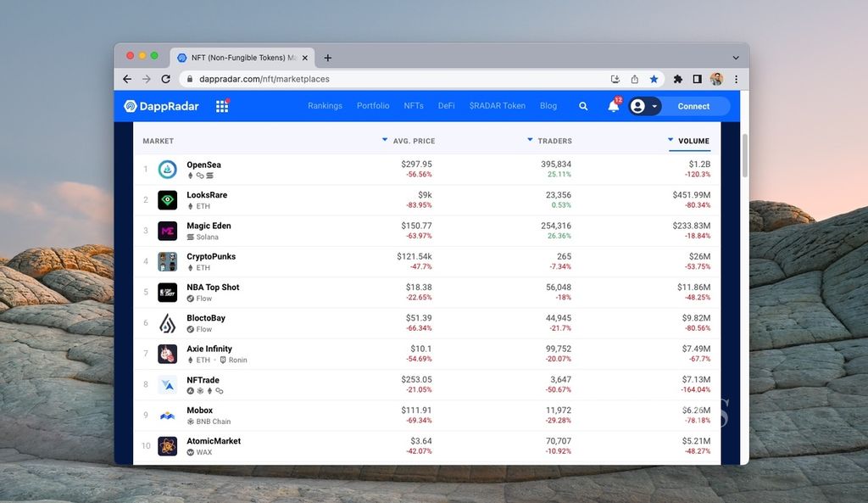The image size is (868, 503).
Task: Click the LooksRare marketplace logo
Action: [x=167, y=200]
